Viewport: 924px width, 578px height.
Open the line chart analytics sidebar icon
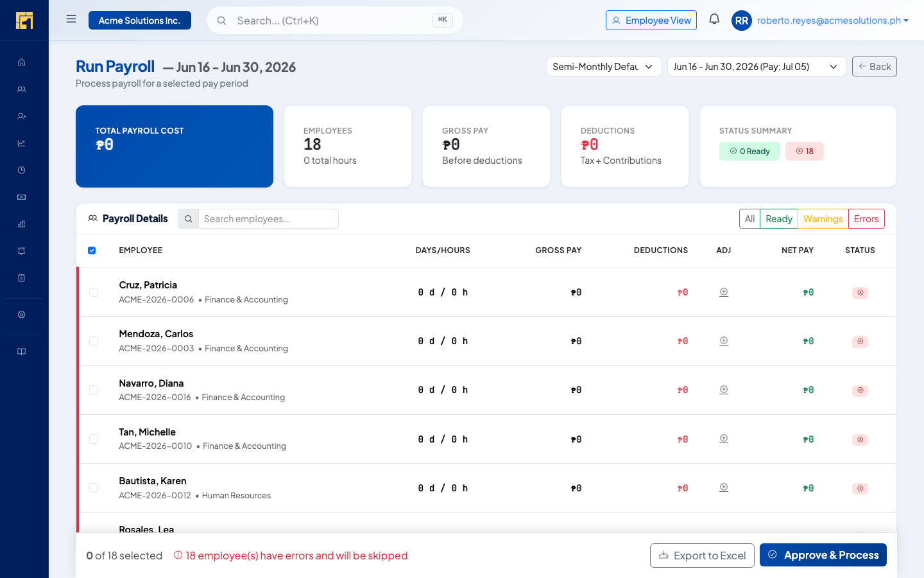21,143
